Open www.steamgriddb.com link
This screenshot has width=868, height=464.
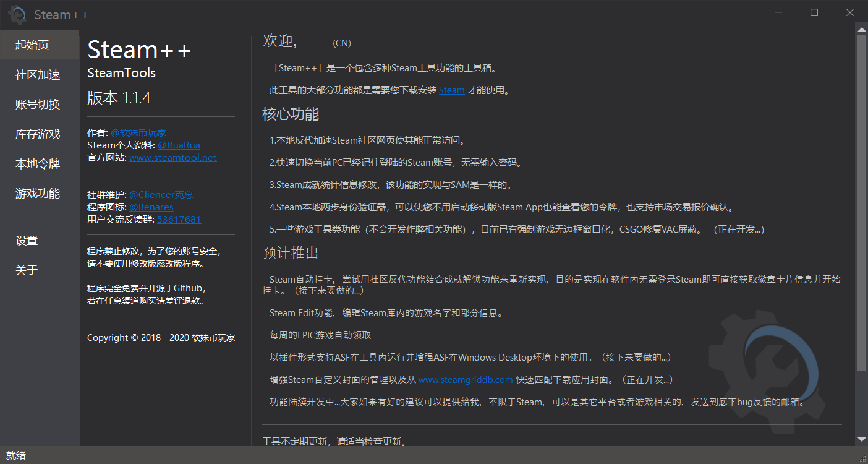466,379
